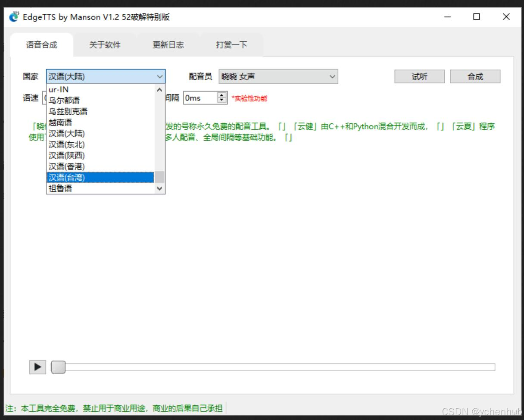Open the 配音员 dropdown showing 晓晓 女声
Viewport: 524px width, 420px height.
[278, 77]
